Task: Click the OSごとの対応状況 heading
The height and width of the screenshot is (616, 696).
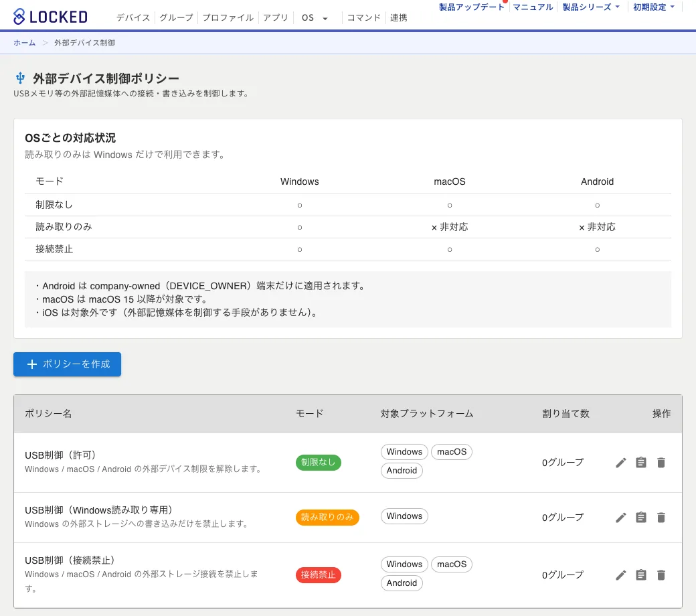Action: [x=70, y=138]
